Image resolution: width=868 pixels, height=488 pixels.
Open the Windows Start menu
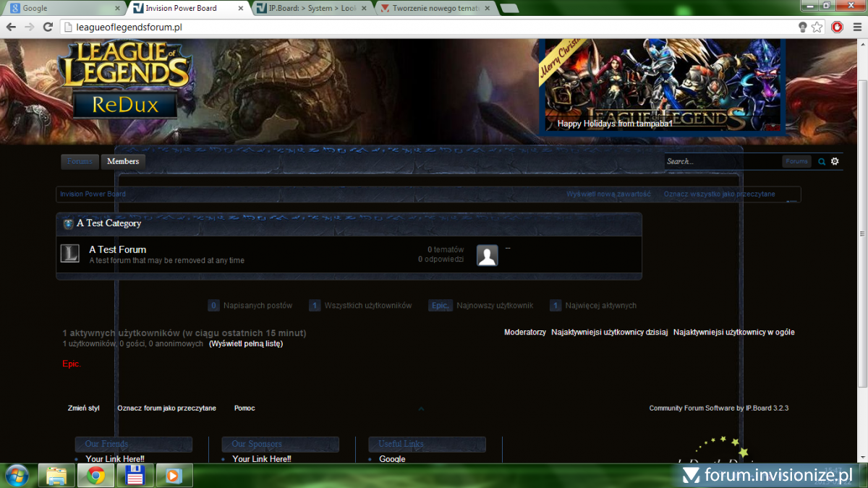pyautogui.click(x=16, y=475)
